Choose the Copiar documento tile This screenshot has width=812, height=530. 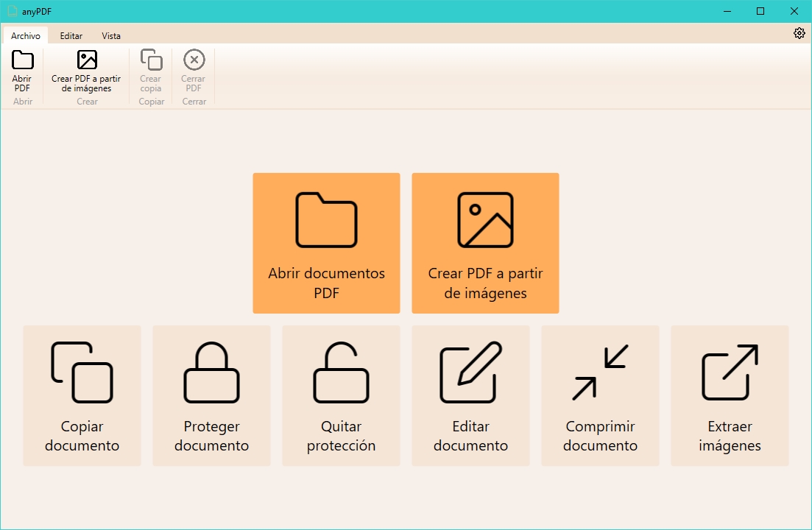[82, 396]
